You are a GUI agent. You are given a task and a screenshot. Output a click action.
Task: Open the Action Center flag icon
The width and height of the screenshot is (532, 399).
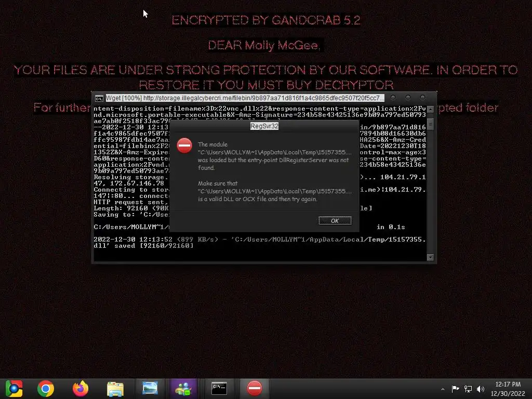click(455, 389)
